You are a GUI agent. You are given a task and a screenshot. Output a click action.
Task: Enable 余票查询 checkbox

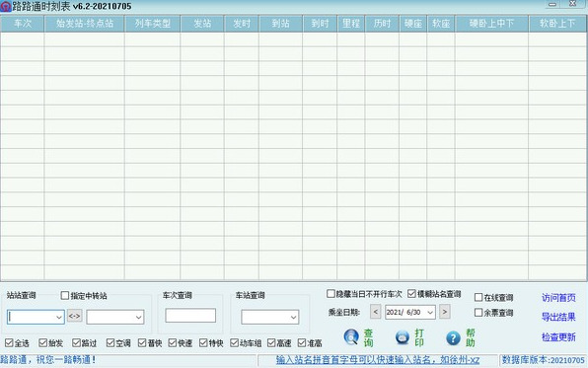[478, 312]
